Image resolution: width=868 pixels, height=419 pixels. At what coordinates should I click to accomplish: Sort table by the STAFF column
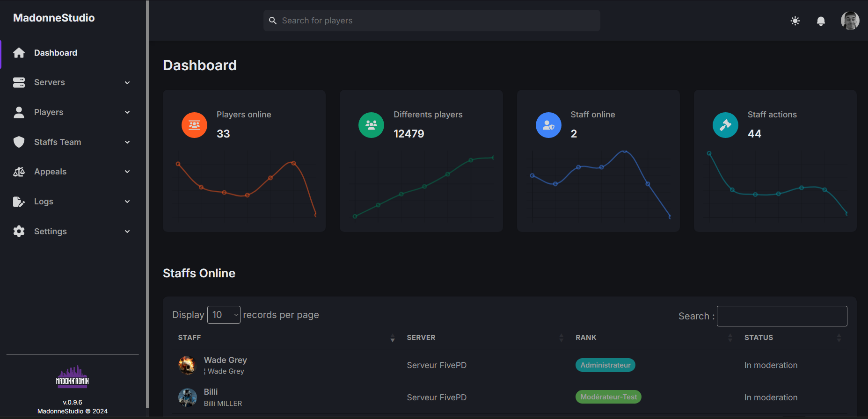[190, 338]
